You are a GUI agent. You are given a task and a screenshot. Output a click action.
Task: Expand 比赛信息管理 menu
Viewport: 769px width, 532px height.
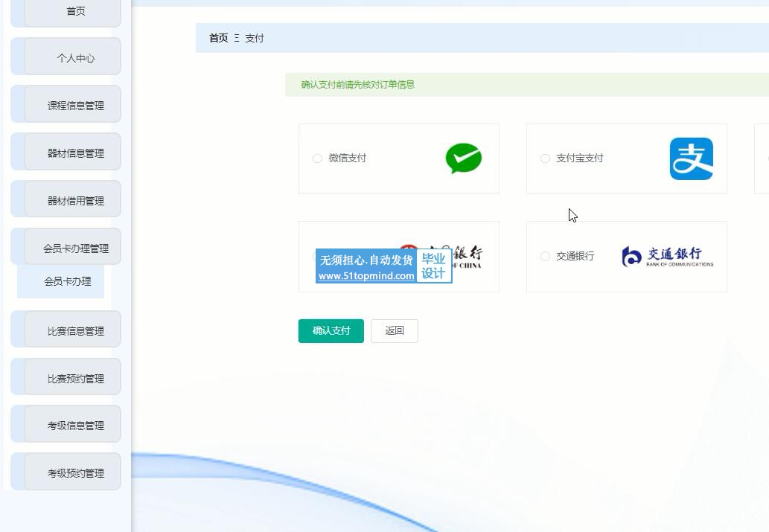click(x=66, y=330)
